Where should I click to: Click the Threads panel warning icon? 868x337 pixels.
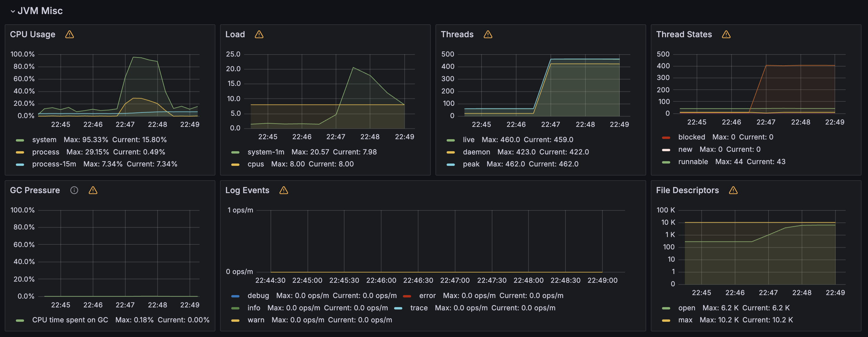pyautogui.click(x=488, y=34)
